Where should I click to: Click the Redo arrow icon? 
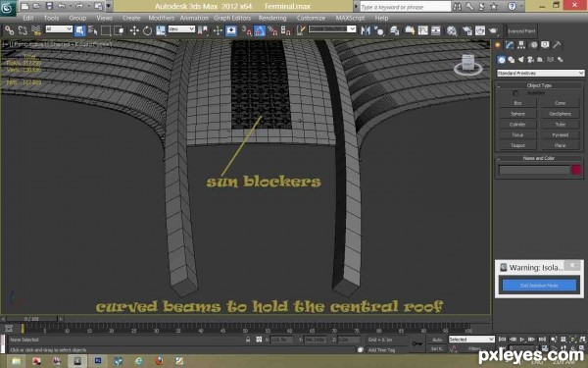pyautogui.click(x=79, y=6)
